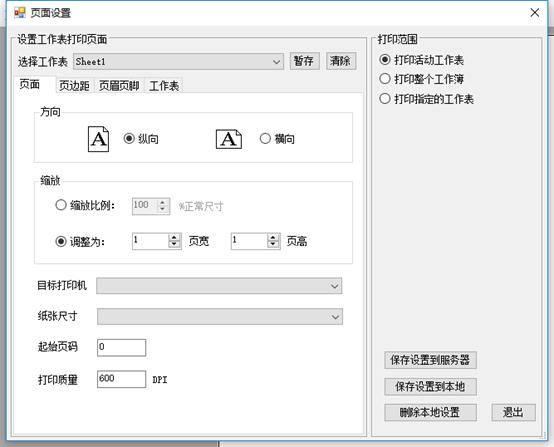The image size is (554, 447).
Task: Click the 退出 exit button
Action: click(x=513, y=412)
